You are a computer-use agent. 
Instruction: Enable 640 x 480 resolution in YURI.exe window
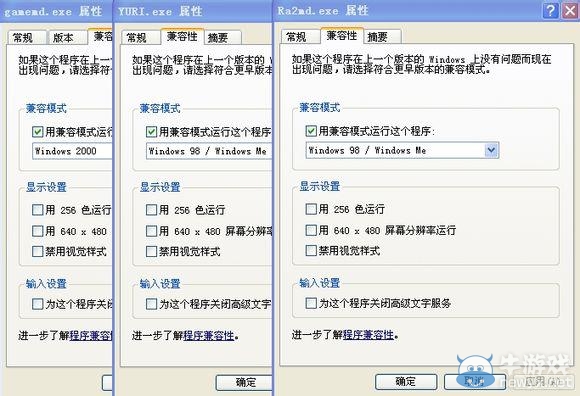click(x=151, y=231)
